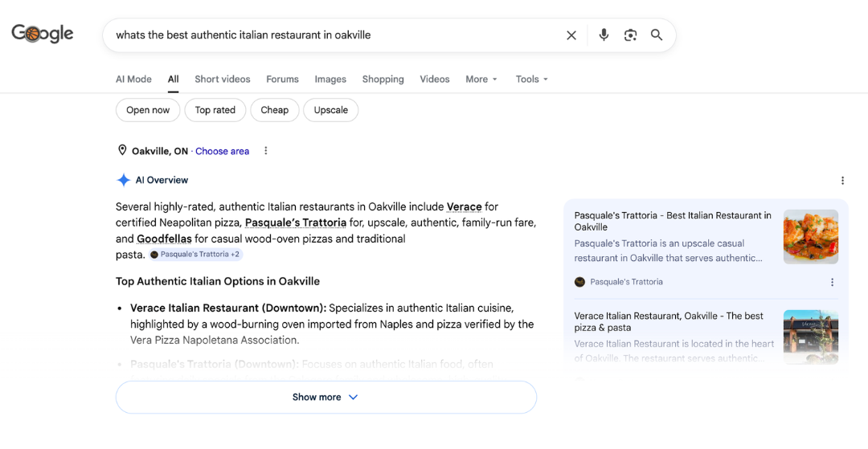Open the Forums tab
Viewport: 868px width, 449px height.
pos(282,79)
